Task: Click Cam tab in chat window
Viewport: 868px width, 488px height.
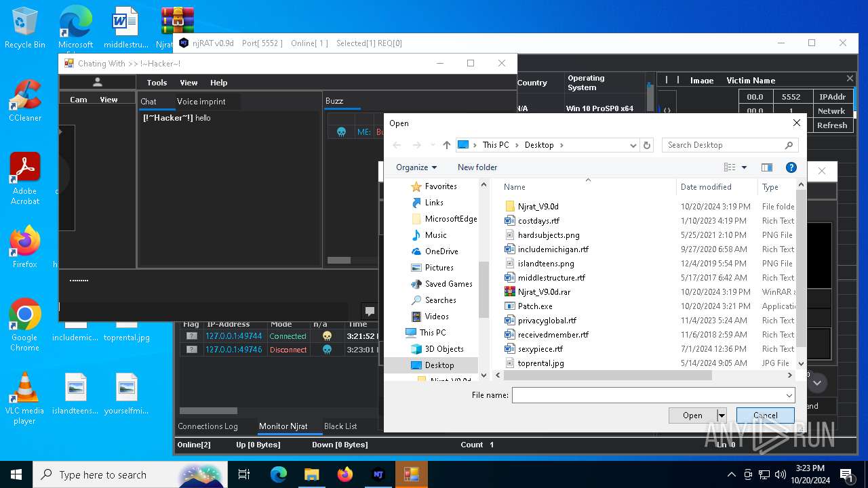Action: coord(79,100)
